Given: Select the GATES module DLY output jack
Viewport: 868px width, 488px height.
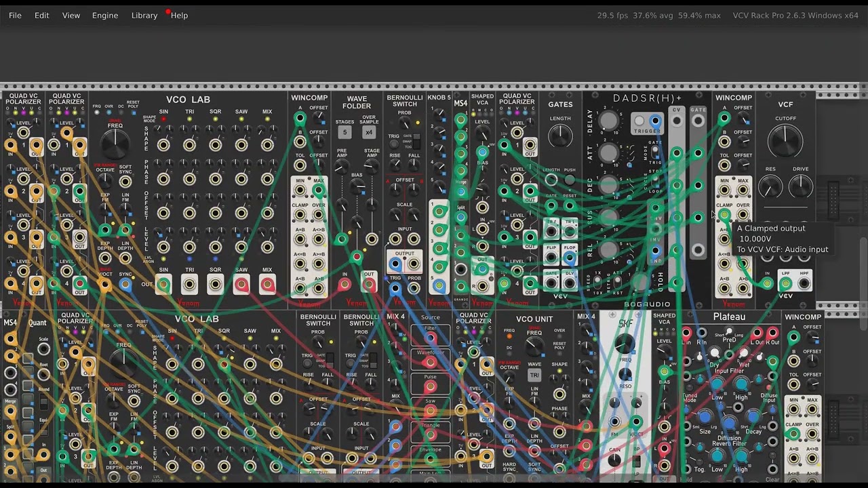Looking at the screenshot, I should (x=570, y=283).
